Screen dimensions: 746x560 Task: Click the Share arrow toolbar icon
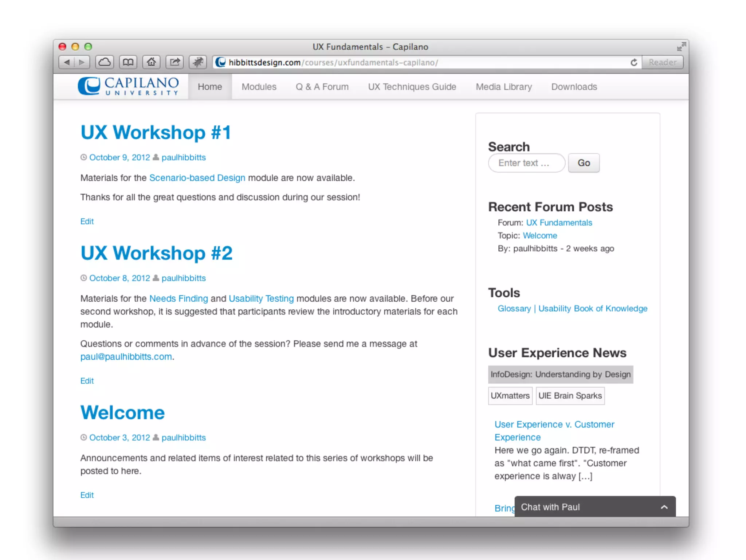(174, 62)
